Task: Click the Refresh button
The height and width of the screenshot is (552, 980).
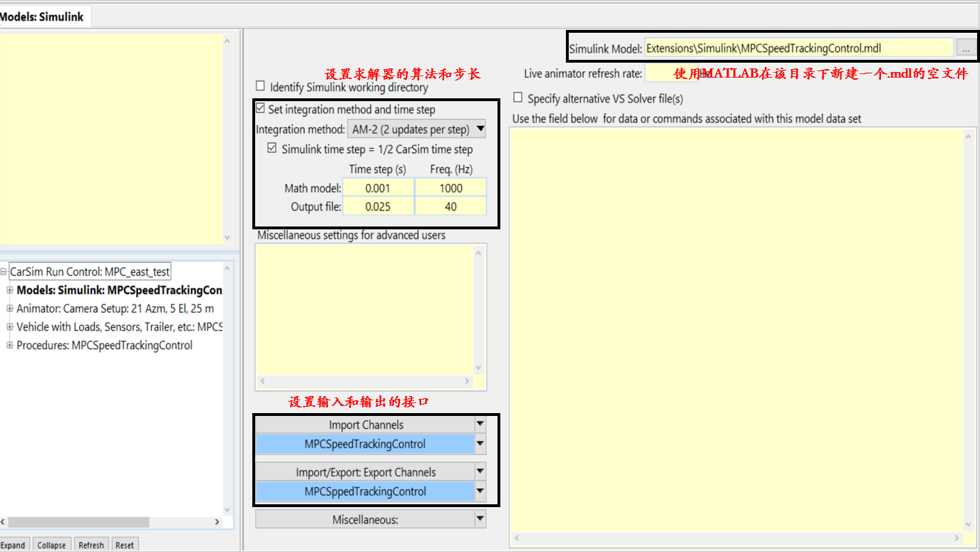Action: pos(91,544)
